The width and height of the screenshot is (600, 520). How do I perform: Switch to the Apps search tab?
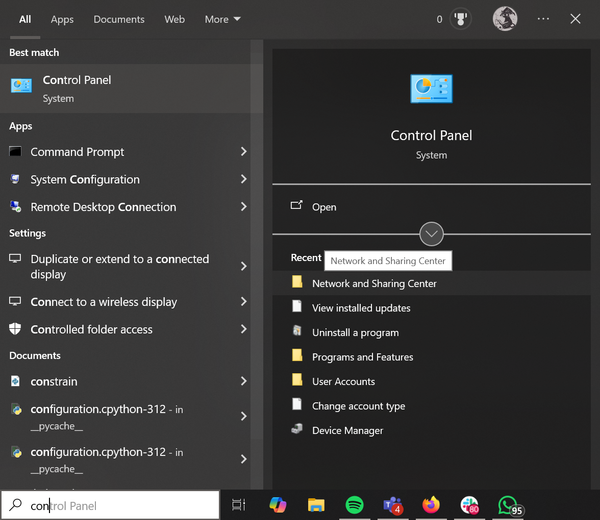click(x=62, y=19)
